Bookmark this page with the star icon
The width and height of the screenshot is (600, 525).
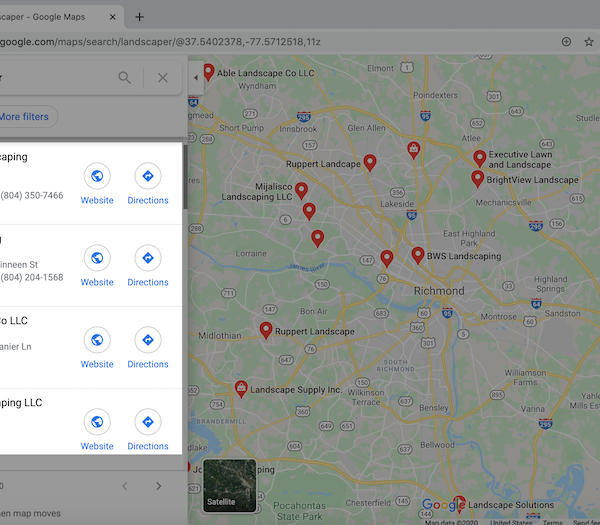click(589, 42)
